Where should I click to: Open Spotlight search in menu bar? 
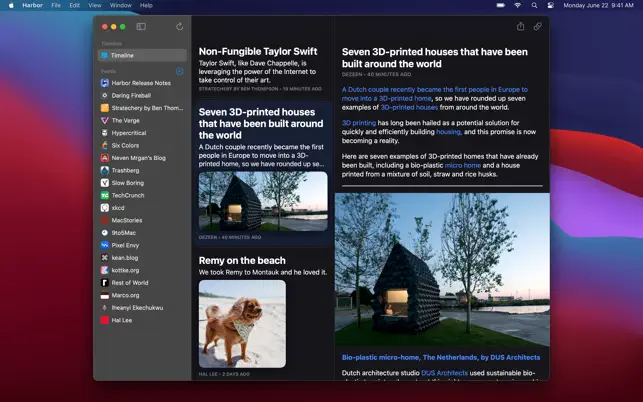[x=534, y=5]
